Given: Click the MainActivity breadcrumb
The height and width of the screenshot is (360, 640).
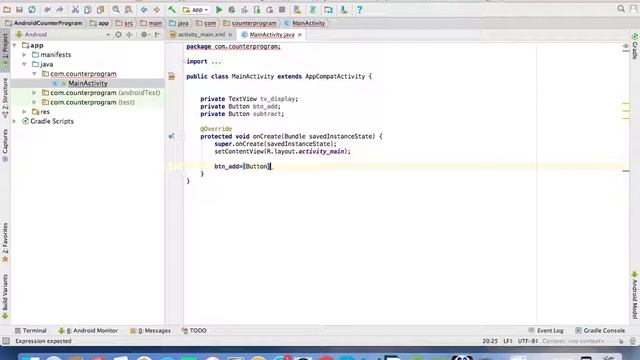Looking at the screenshot, I should coord(304,23).
